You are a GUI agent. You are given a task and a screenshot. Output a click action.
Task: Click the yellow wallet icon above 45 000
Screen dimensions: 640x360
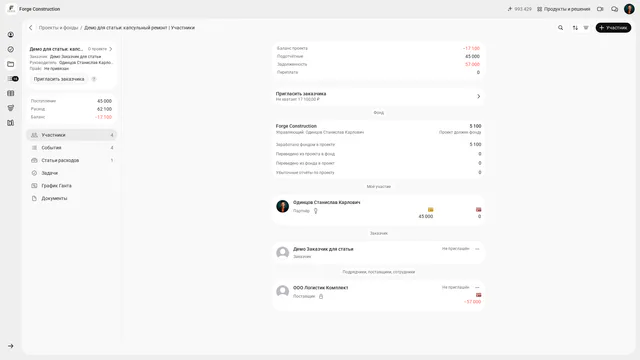[x=430, y=210]
